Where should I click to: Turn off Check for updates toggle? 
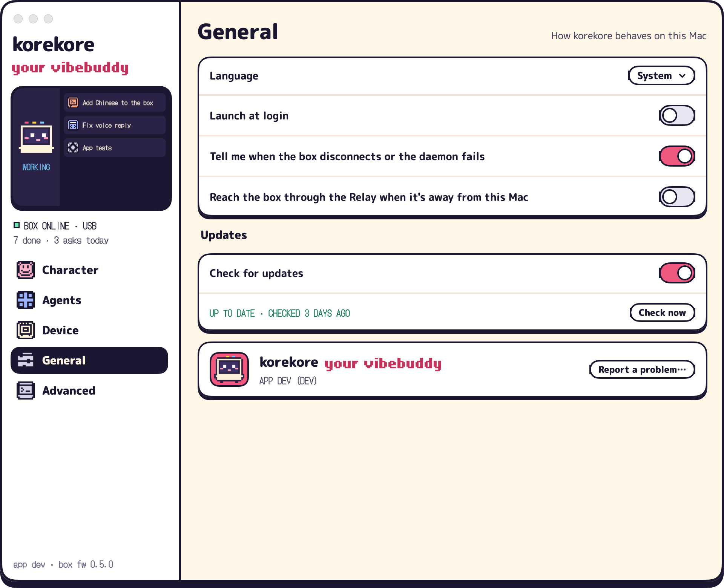pyautogui.click(x=677, y=273)
